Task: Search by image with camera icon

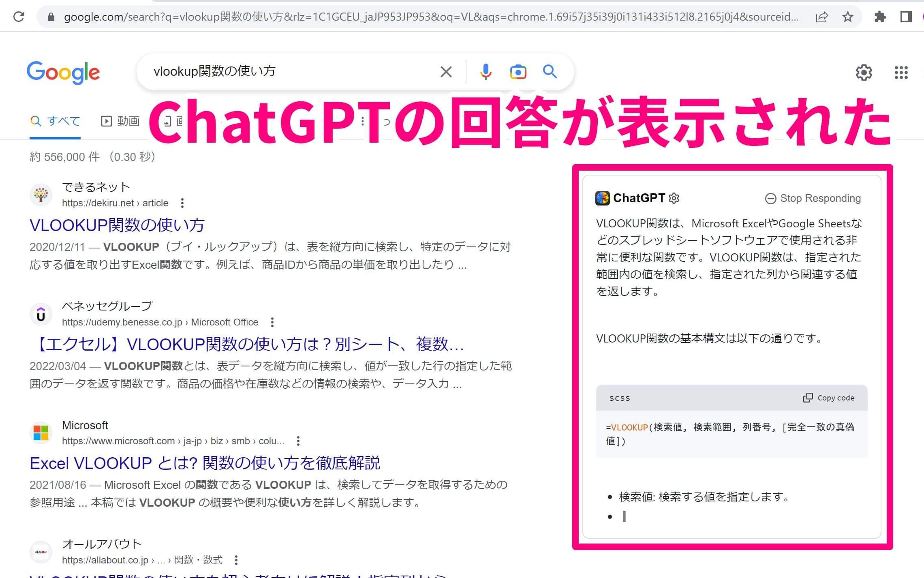Action: [x=518, y=72]
